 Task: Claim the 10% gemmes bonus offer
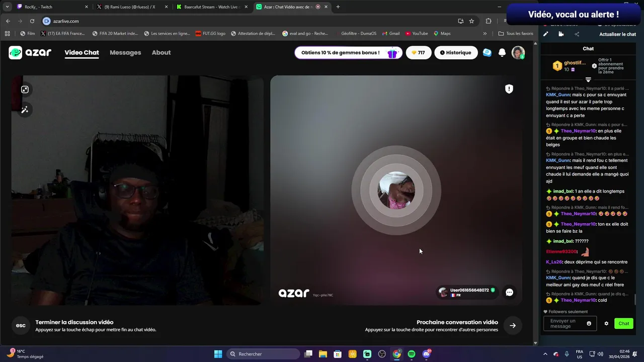348,52
